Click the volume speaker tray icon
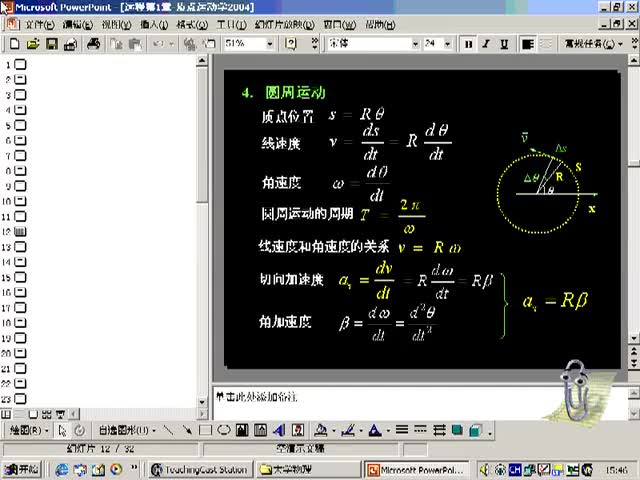This screenshot has height=480, width=640. click(485, 470)
